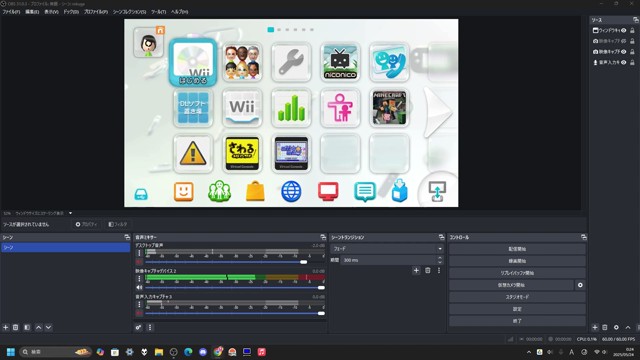Lock the 音声入力キャプチャ source
The image size is (640, 360).
632,62
